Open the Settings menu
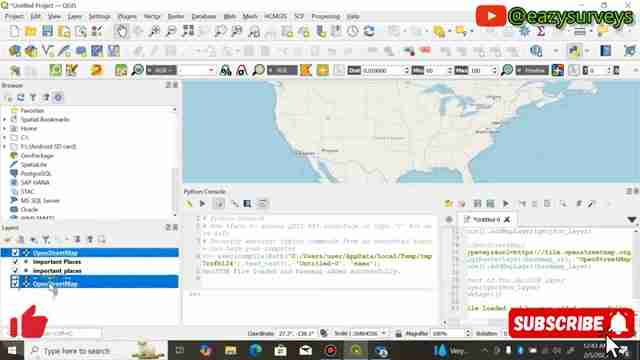Image resolution: width=640 pixels, height=360 pixels. [100, 16]
